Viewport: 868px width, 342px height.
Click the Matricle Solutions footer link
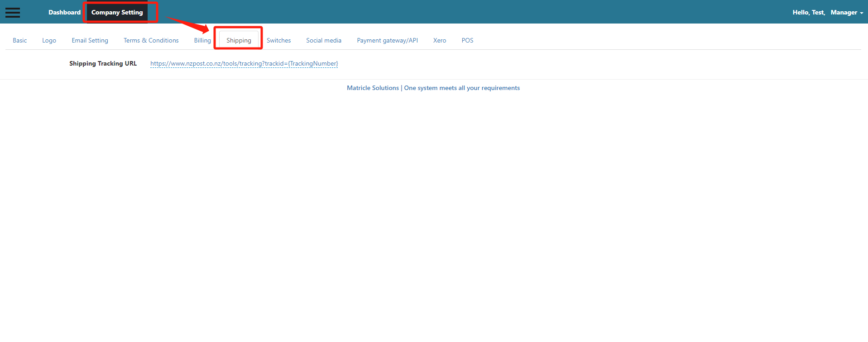coord(373,88)
